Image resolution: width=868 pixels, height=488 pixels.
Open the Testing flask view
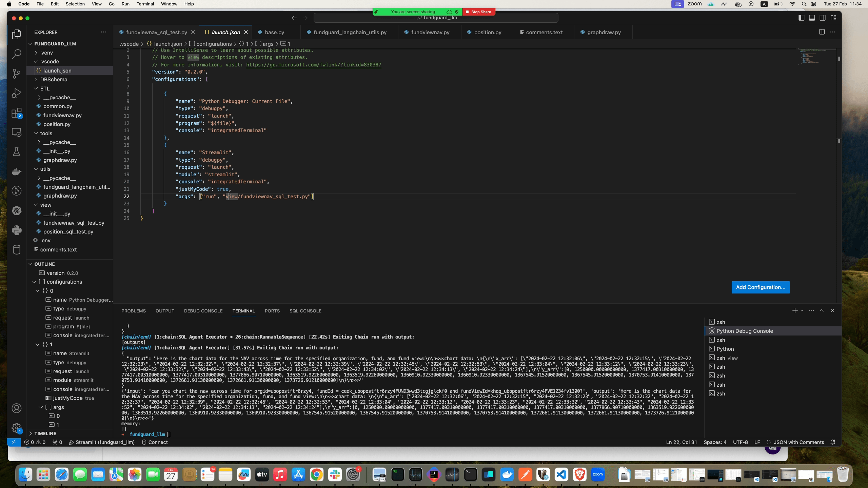click(16, 152)
